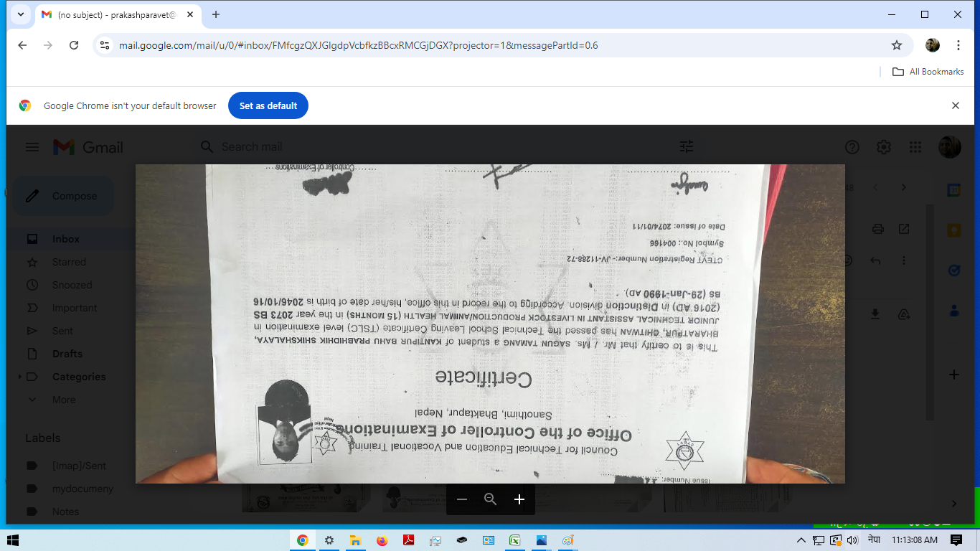Zoom out of the certificate image
This screenshot has width=980, height=551.
[462, 499]
